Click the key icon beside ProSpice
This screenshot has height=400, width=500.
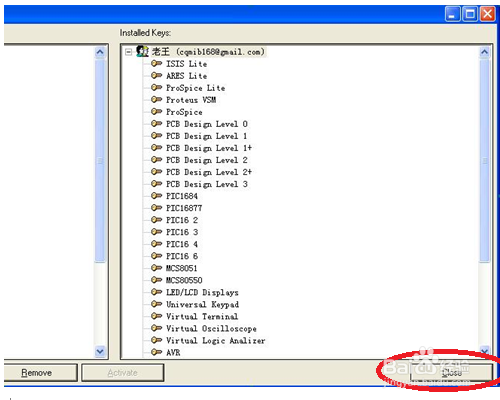click(156, 111)
